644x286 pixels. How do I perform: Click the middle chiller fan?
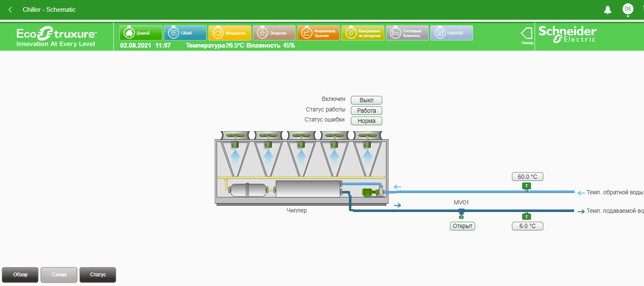tap(301, 136)
